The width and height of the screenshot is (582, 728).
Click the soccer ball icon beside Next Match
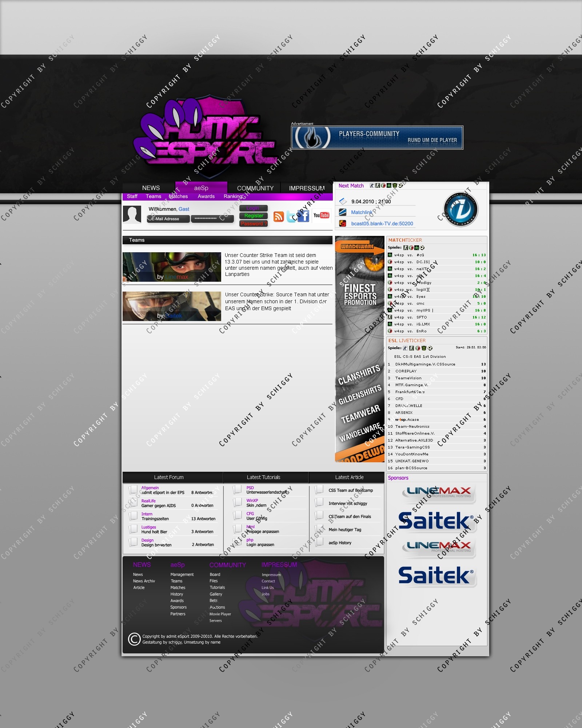[x=400, y=186]
